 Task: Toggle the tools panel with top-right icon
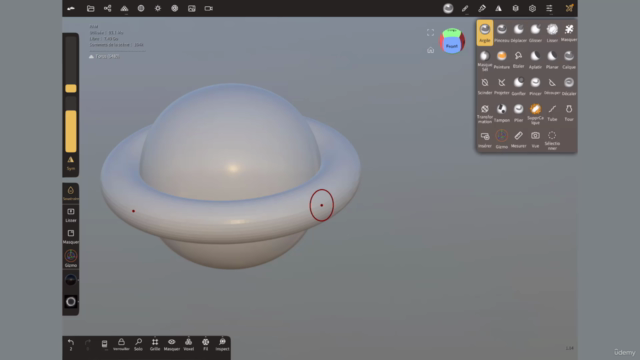tap(569, 8)
